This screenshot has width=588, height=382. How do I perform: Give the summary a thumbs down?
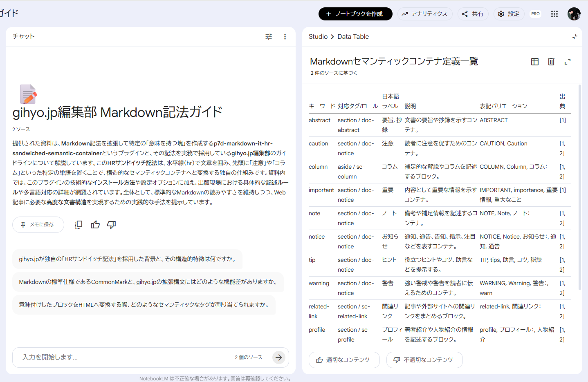pos(111,224)
